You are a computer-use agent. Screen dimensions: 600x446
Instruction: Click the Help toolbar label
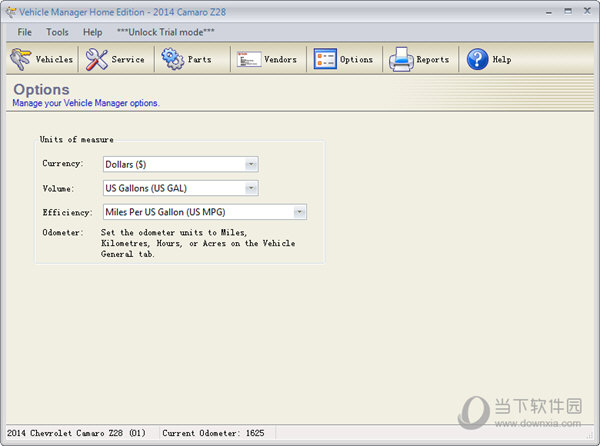502,60
